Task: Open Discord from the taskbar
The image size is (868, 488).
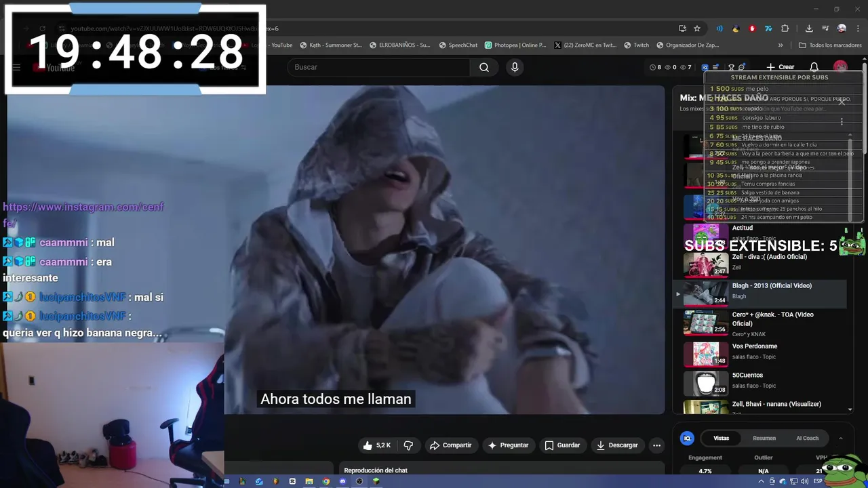Action: pos(342,481)
